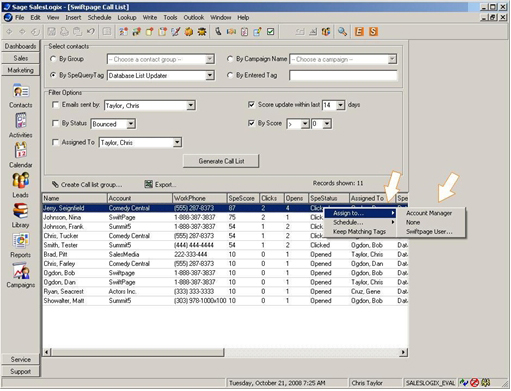
Task: Click the orange S toolbar icon
Action: [x=373, y=32]
